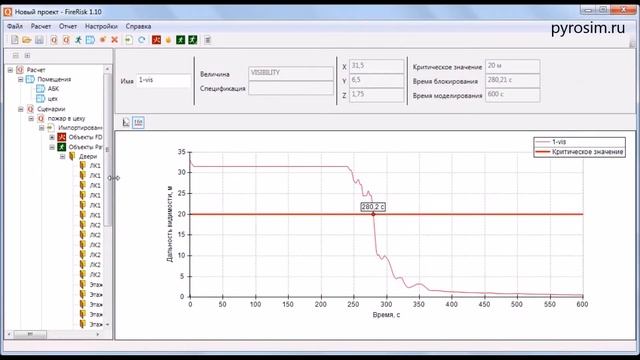Screen dimensions: 640x360
Task: Collapse the Объекты Pathfinder node with green icon
Action: click(52, 147)
